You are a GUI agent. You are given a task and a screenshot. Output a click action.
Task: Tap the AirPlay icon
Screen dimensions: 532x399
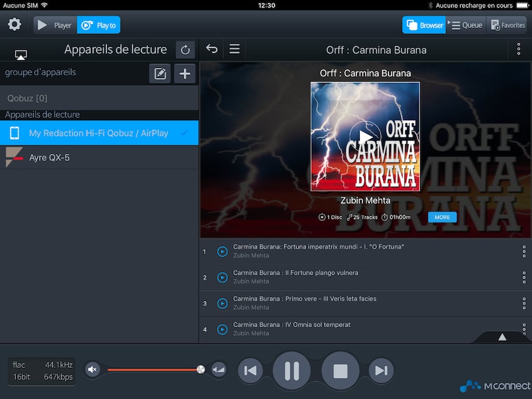point(20,54)
